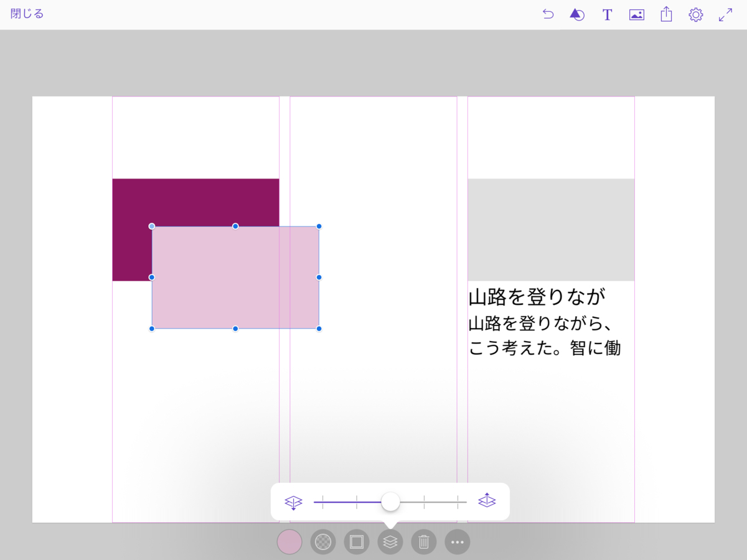The image size is (747, 560).
Task: Open the Share sheet
Action: (x=665, y=14)
